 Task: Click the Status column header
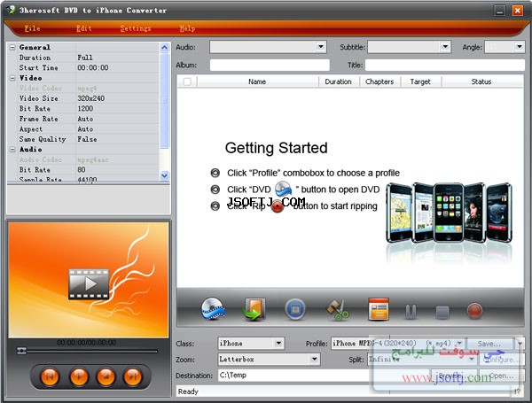click(x=481, y=81)
